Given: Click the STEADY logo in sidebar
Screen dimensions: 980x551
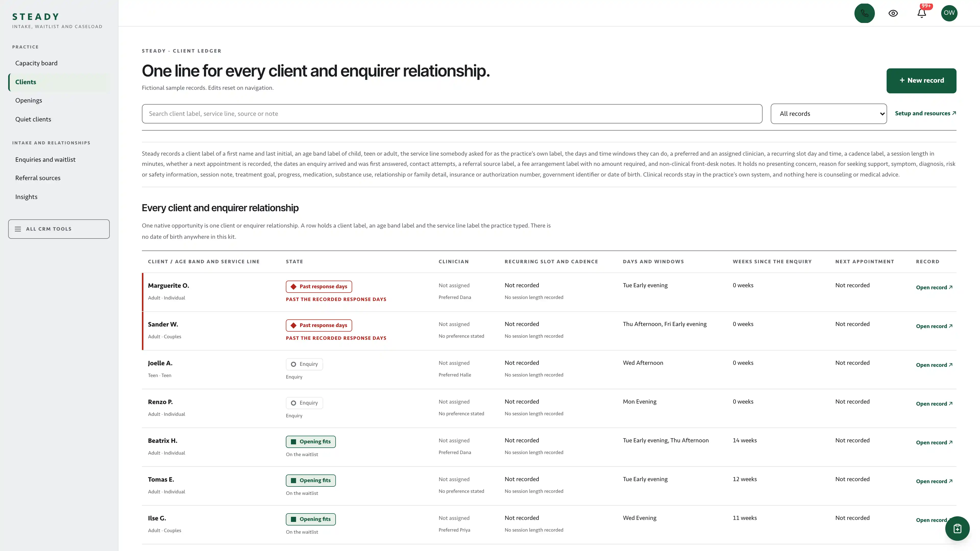Looking at the screenshot, I should pyautogui.click(x=36, y=17).
